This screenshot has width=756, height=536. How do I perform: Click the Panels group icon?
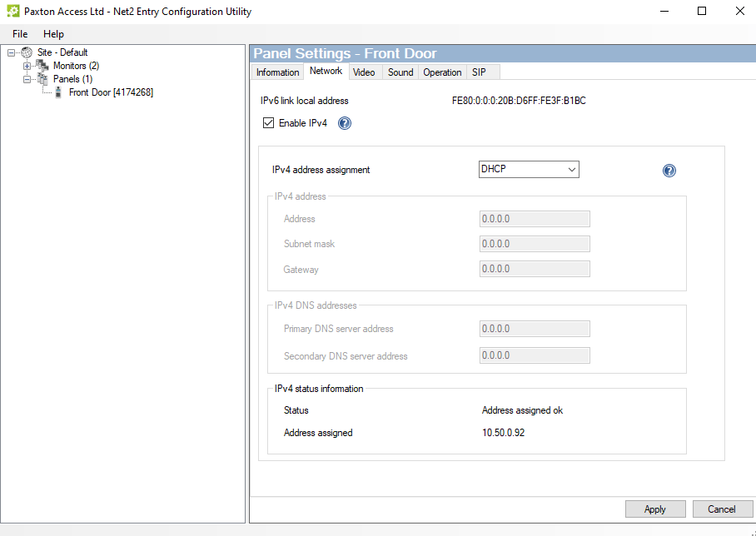pos(42,79)
